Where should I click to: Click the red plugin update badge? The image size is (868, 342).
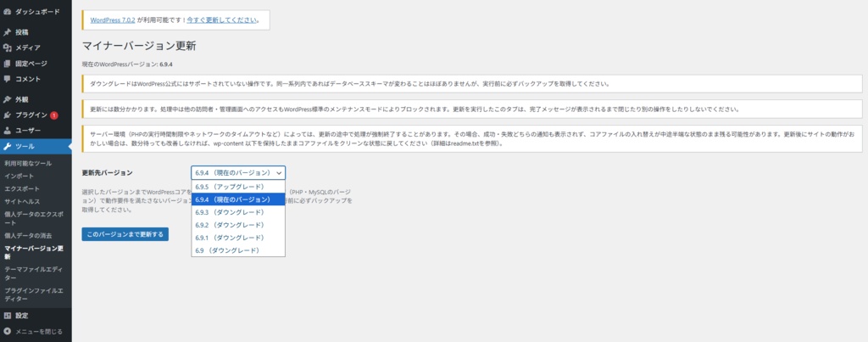pyautogui.click(x=53, y=115)
